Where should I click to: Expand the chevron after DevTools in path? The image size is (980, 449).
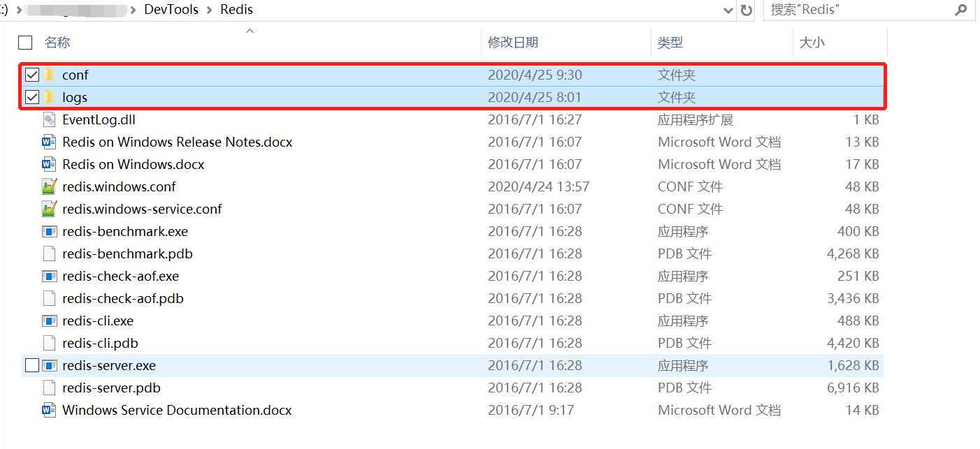210,10
